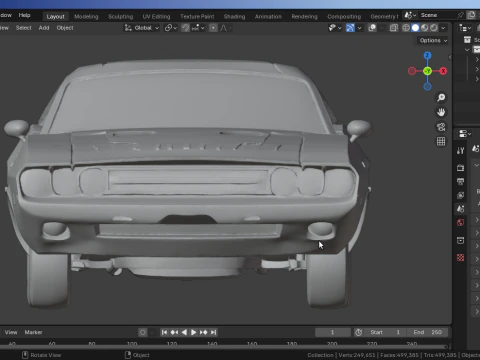Image resolution: width=480 pixels, height=360 pixels.
Task: Select solid viewport shading
Action: [415, 28]
